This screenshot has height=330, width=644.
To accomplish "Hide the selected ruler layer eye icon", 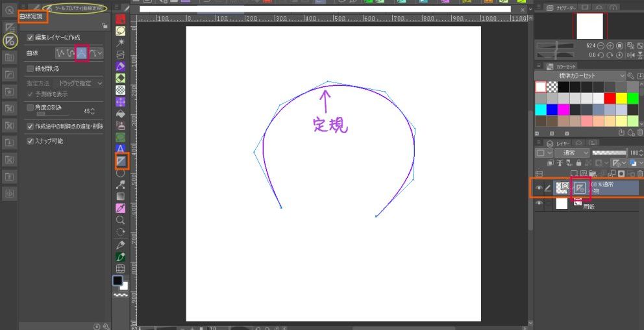I will (539, 188).
